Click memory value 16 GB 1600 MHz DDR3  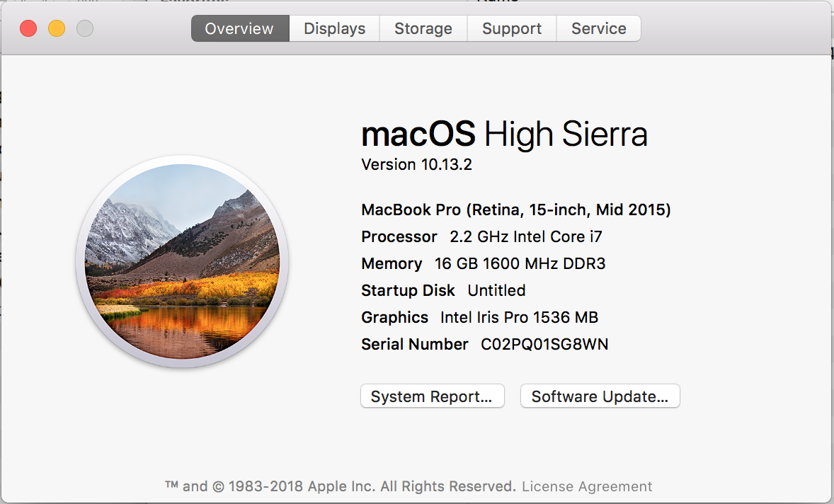pos(520,264)
